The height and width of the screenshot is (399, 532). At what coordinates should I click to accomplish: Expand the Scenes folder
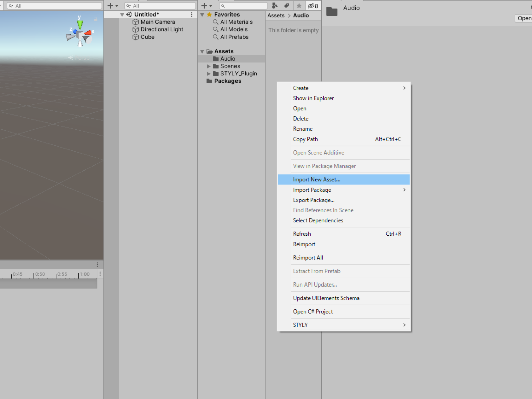(209, 66)
